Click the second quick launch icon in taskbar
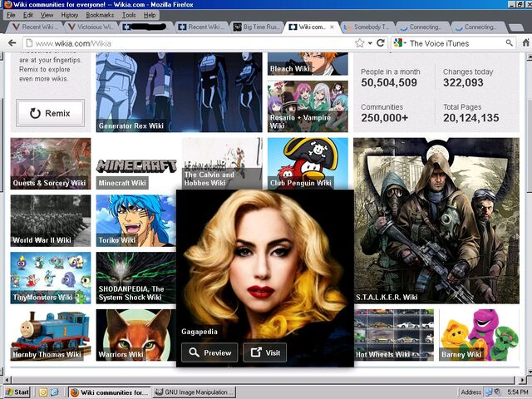The width and height of the screenshot is (532, 399). click(x=54, y=392)
